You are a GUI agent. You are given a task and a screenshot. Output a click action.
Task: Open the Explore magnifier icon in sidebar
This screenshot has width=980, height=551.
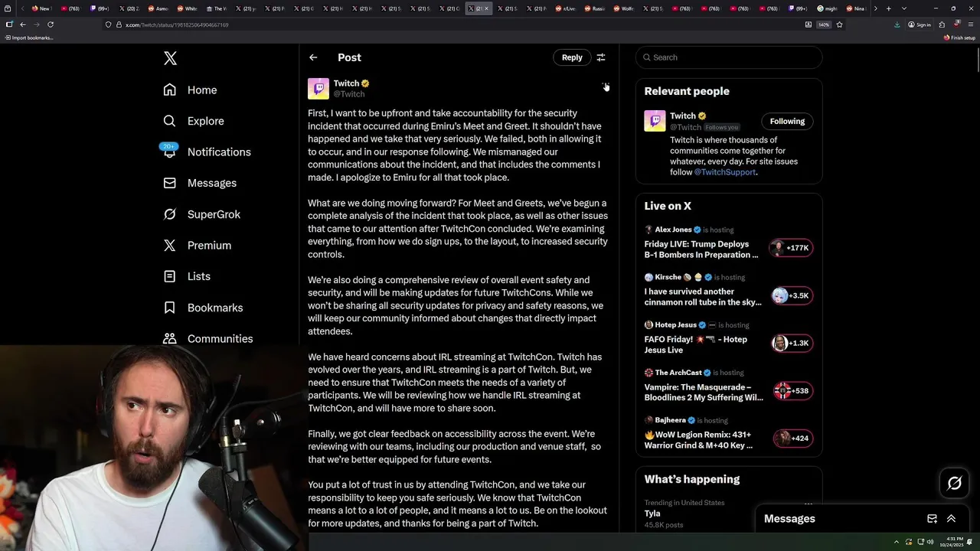tap(169, 121)
